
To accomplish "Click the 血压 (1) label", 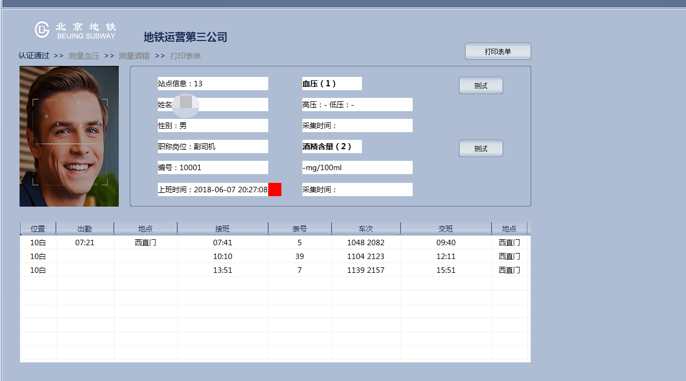I will click(x=332, y=84).
